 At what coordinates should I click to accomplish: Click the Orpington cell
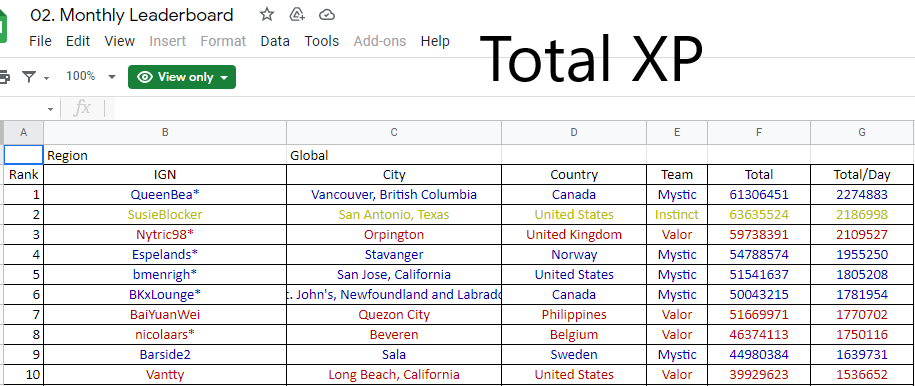(394, 235)
